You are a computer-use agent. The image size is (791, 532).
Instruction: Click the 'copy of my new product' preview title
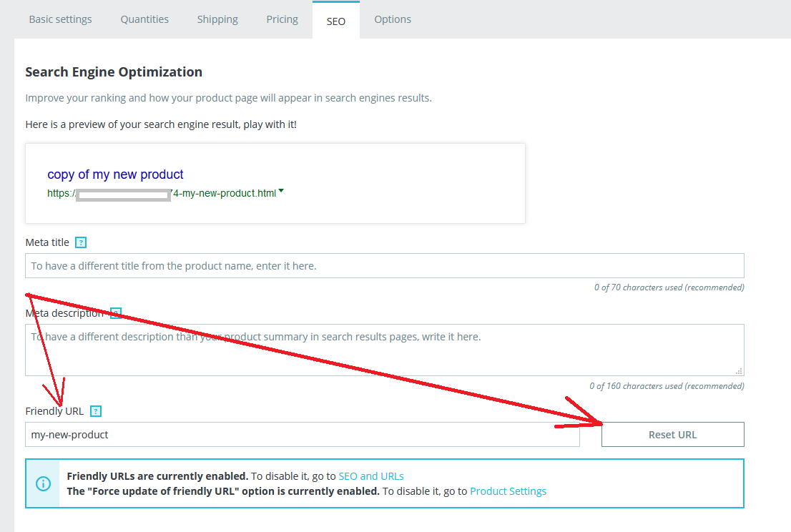pos(115,174)
